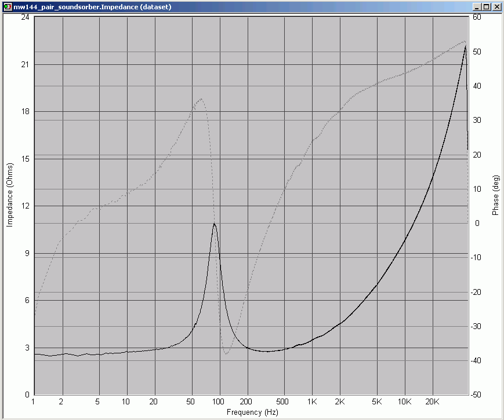Screen dimensions: 504x420
Task: Minimize the Impedance dataset window
Action: pyautogui.click(x=477, y=7)
